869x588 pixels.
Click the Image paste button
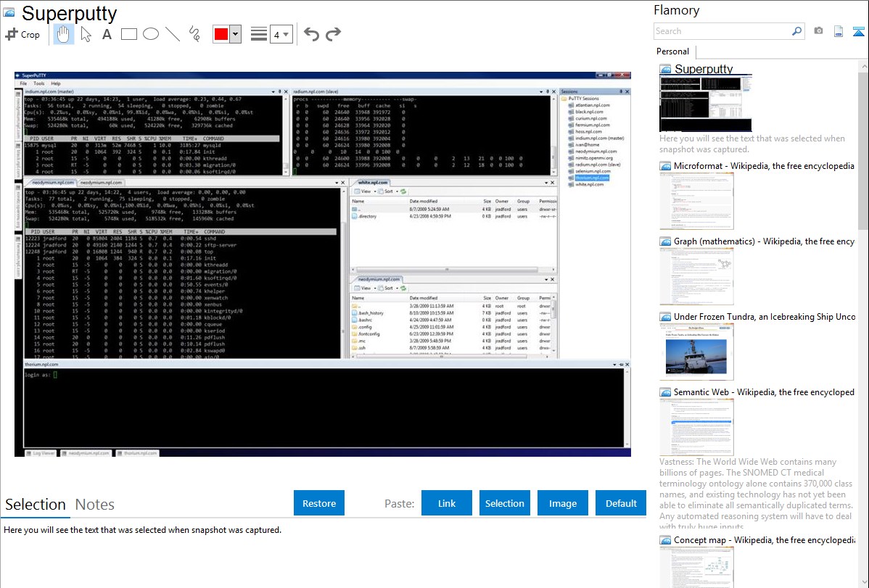pyautogui.click(x=562, y=503)
